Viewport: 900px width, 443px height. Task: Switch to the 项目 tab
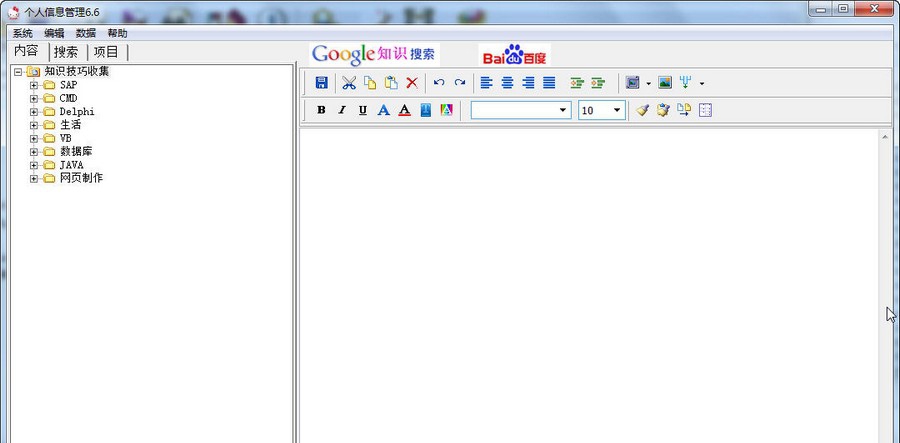click(x=106, y=52)
